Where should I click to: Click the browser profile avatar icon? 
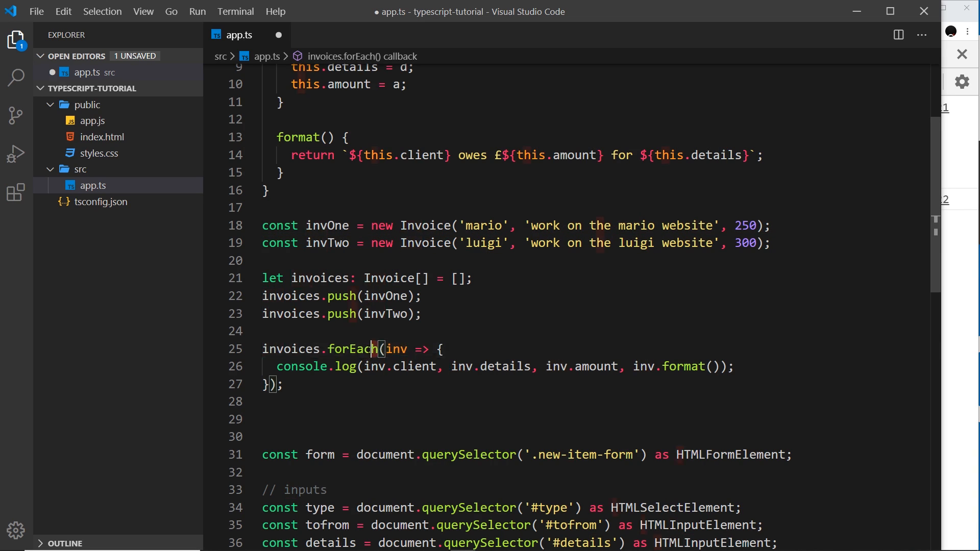tap(951, 32)
